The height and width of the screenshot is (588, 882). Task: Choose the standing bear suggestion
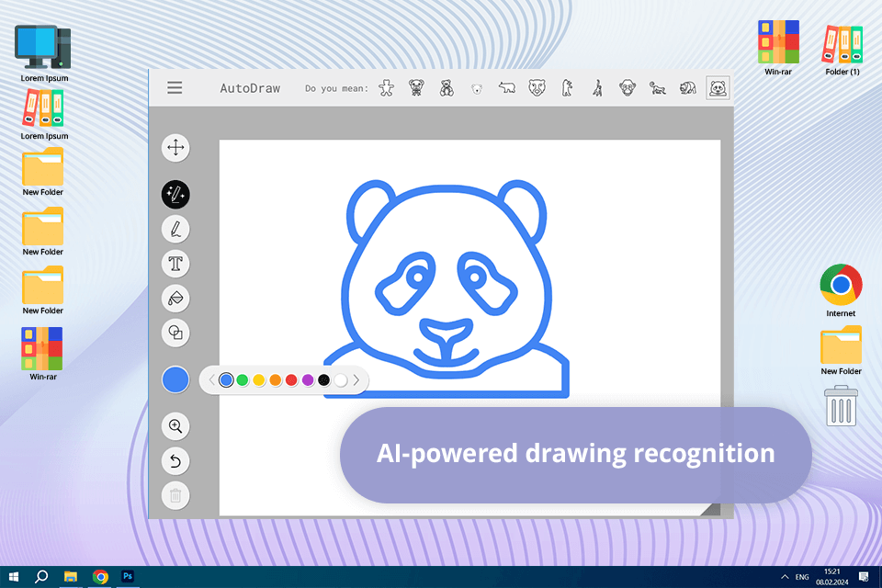pos(567,88)
